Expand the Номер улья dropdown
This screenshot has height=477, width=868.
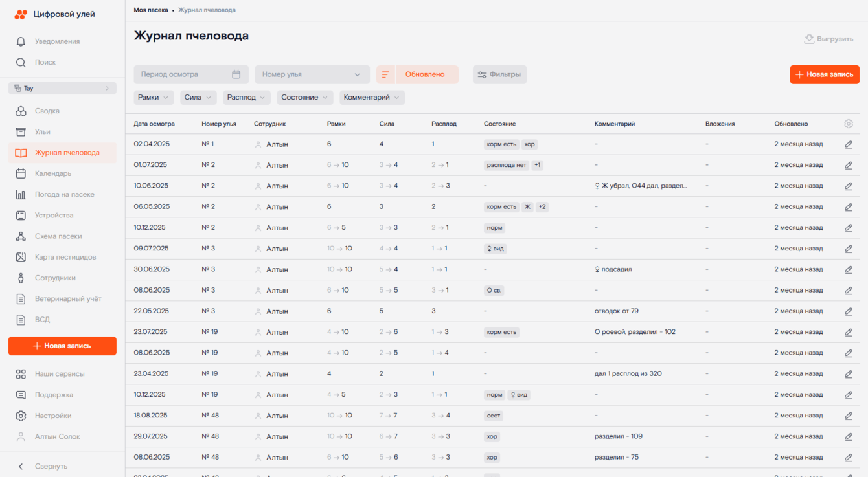(x=312, y=74)
